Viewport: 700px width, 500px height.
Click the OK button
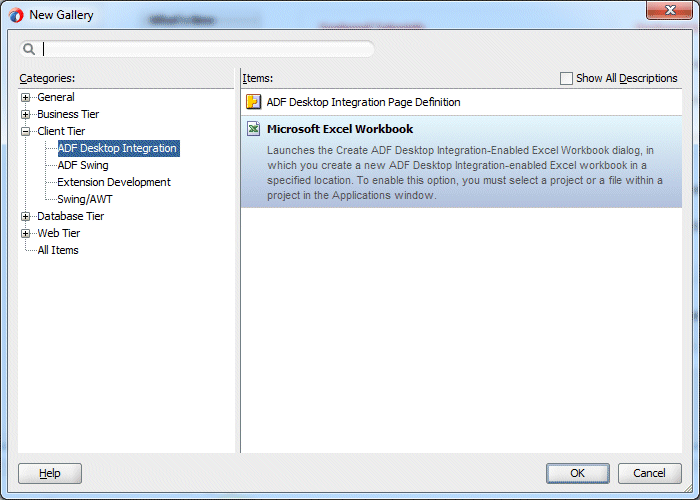point(577,473)
